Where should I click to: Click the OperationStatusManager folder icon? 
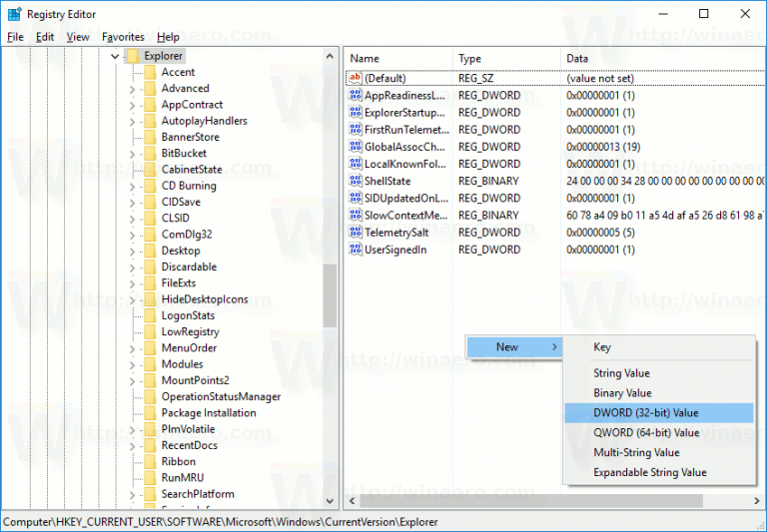150,396
